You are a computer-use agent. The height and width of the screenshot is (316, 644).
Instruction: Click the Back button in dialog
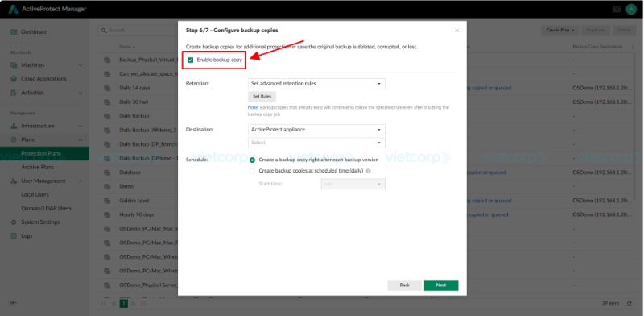[405, 285]
